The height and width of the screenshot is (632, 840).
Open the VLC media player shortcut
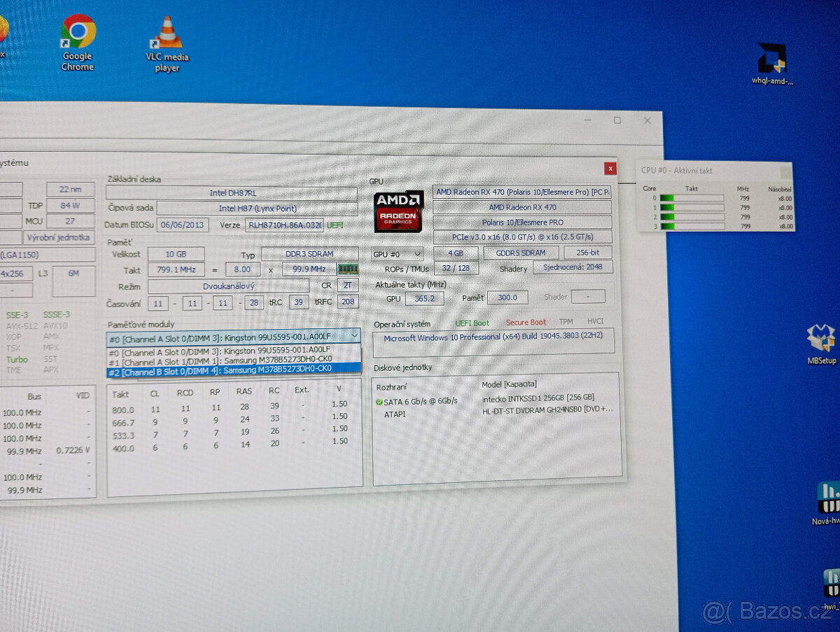[x=167, y=36]
